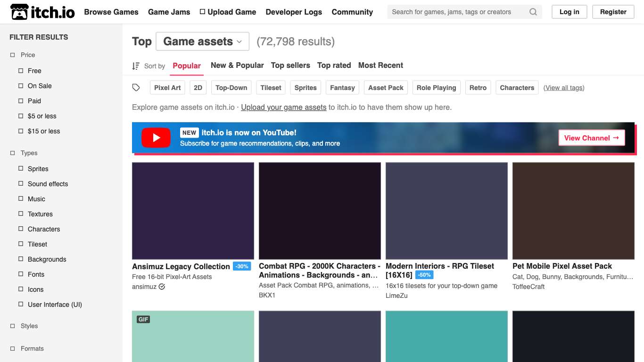Open the Ansimuz Legacy Collection thumbnail
This screenshot has height=362, width=644.
tap(193, 211)
